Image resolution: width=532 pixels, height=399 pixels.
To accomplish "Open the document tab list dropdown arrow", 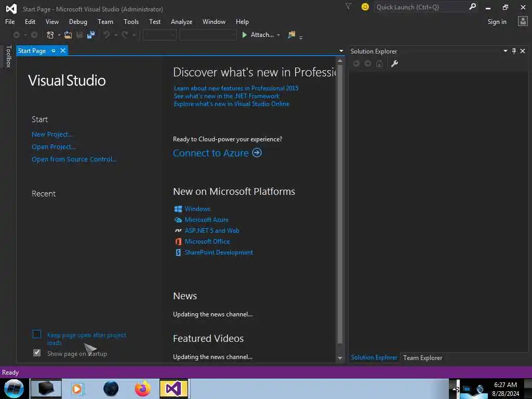I will [x=341, y=51].
